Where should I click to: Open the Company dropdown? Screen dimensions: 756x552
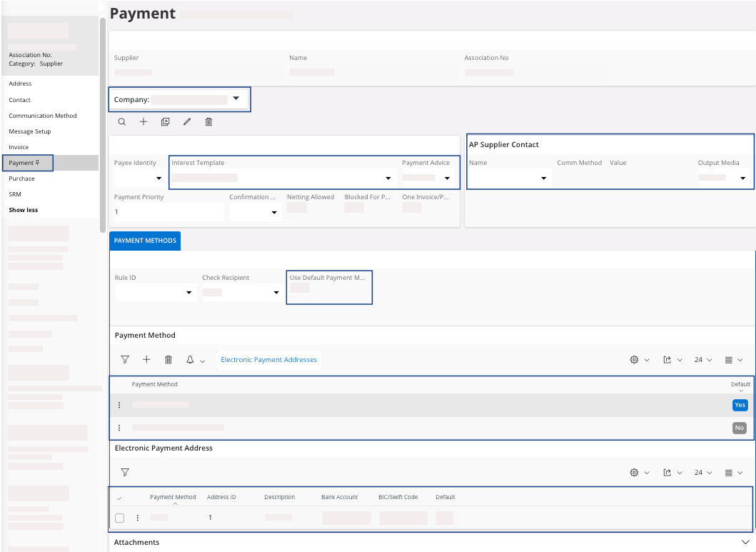click(236, 99)
